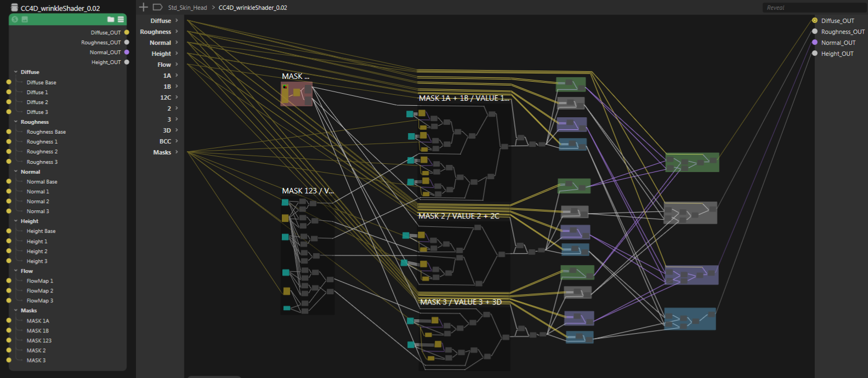Click CC4D_wrinkleShader_0.02 in breadcrumb path
Image resolution: width=868 pixels, height=378 pixels.
click(x=253, y=8)
